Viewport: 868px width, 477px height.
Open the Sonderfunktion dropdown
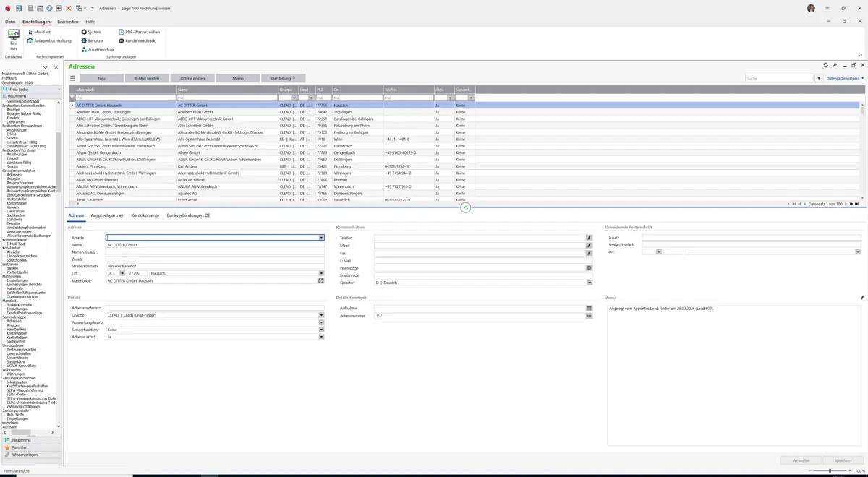(321, 330)
